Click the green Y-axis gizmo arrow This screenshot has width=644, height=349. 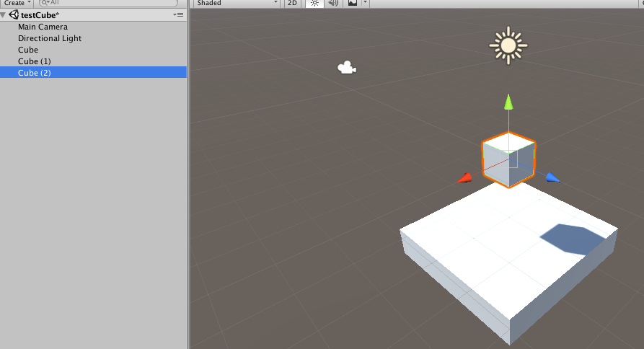pyautogui.click(x=508, y=102)
